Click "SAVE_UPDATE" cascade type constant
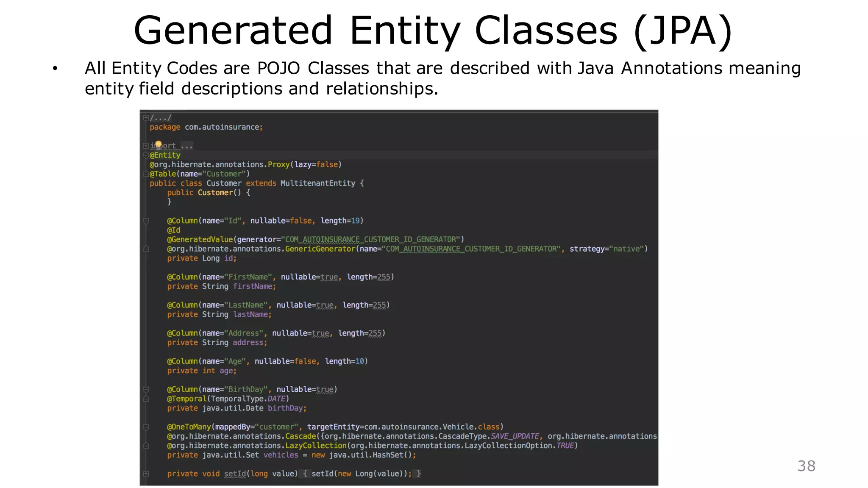 click(515, 436)
